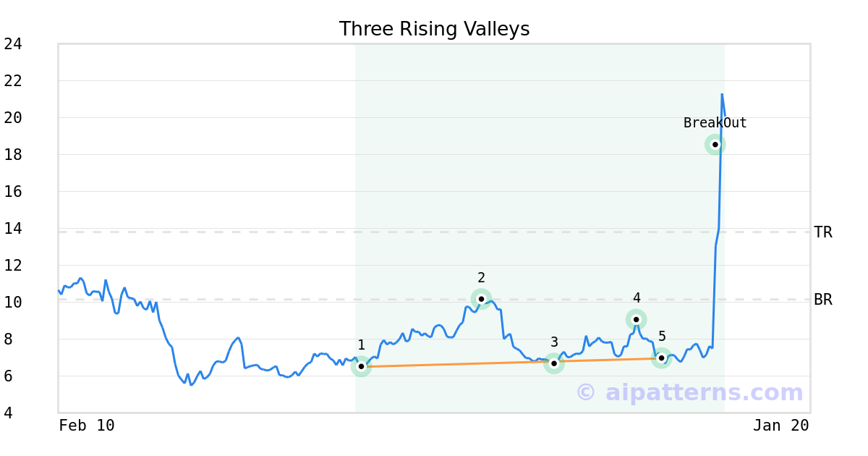
Task: Click the Feb 10 date label
Action: (x=87, y=426)
